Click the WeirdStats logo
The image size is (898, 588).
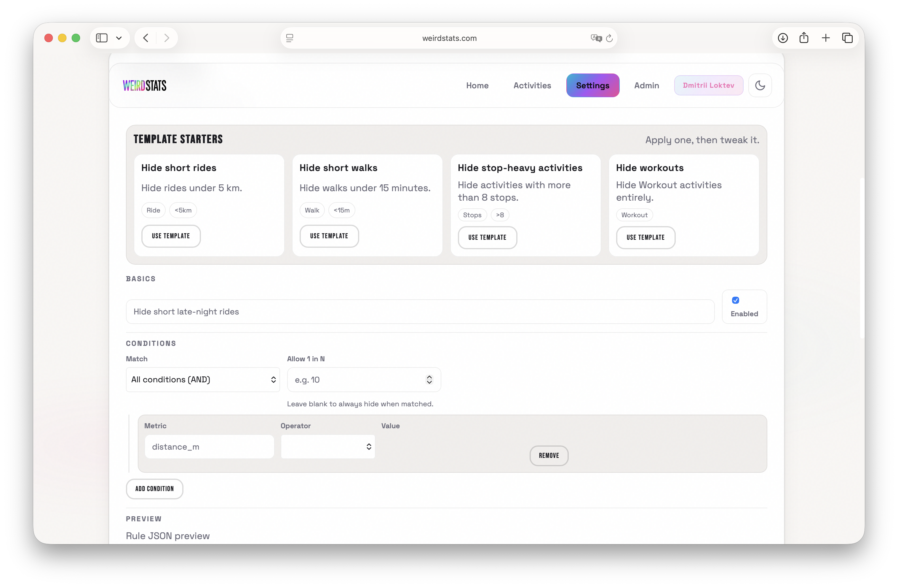click(145, 86)
